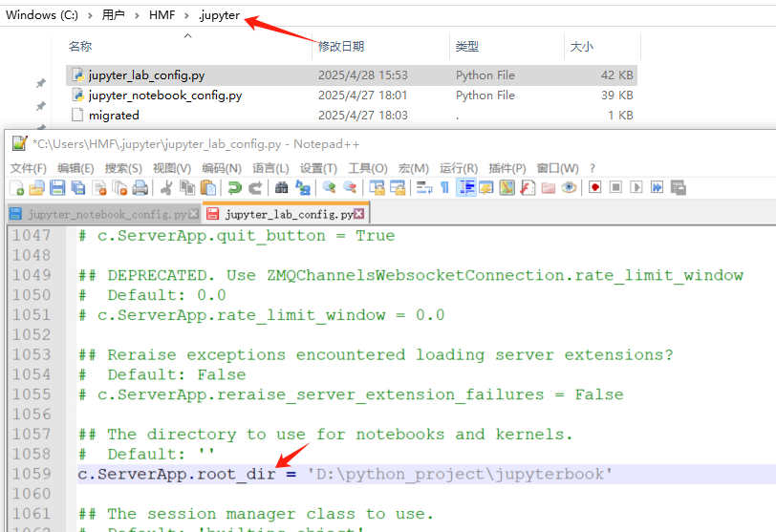Click Run Macro Multiple Times icon
Viewport: 776px width, 532px height.
pos(657,188)
